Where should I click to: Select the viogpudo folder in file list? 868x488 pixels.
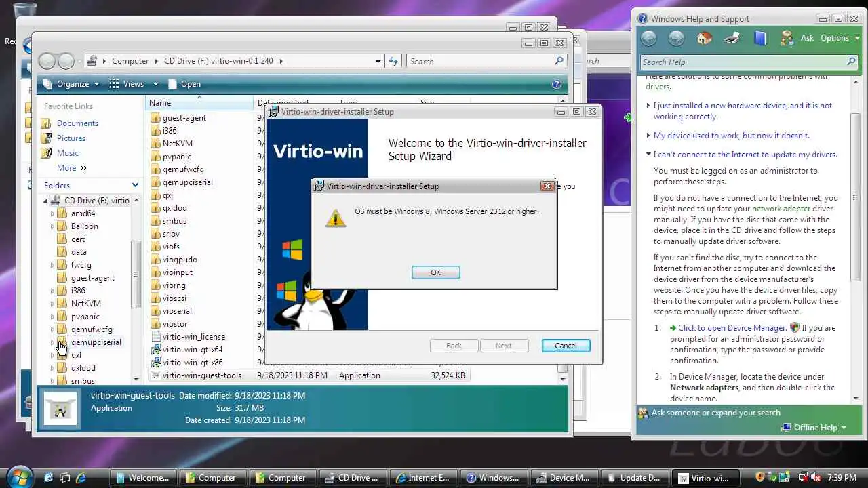coord(180,260)
